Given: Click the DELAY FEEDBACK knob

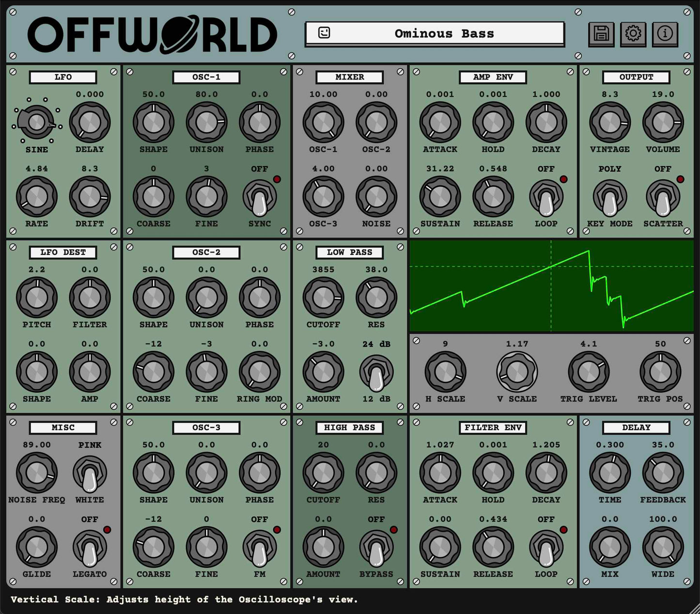Looking at the screenshot, I should (663, 473).
